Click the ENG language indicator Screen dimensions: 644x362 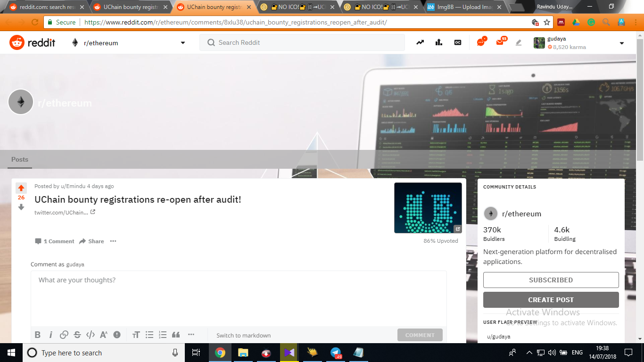point(578,353)
